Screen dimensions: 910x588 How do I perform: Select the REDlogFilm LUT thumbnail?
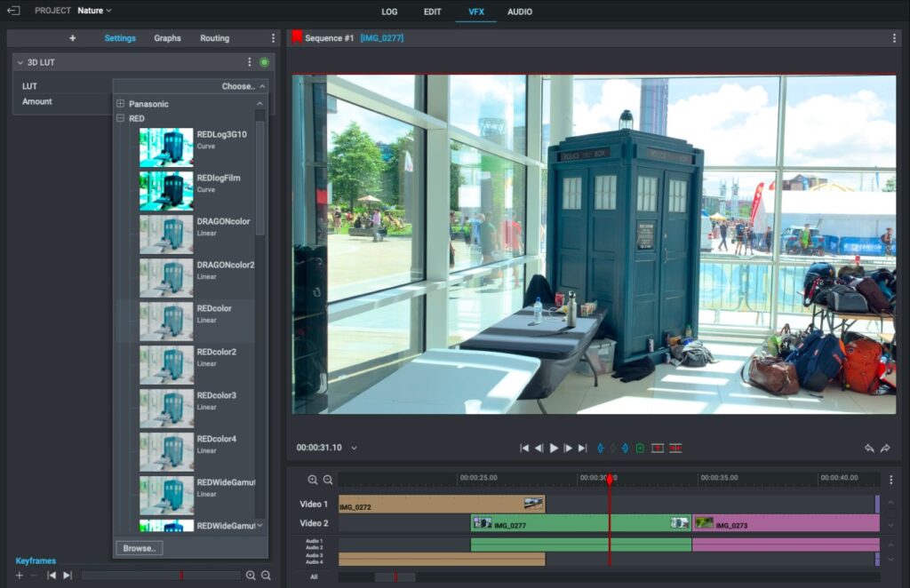(166, 190)
